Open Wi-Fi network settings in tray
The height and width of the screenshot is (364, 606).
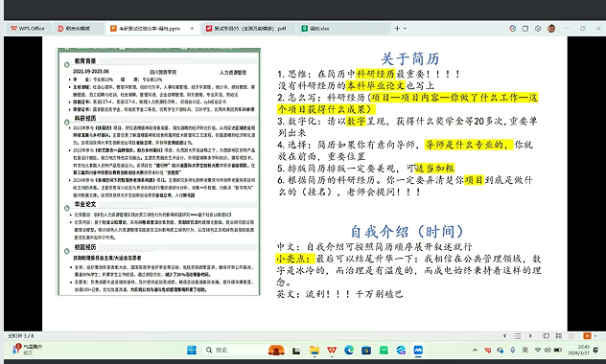pos(538,350)
